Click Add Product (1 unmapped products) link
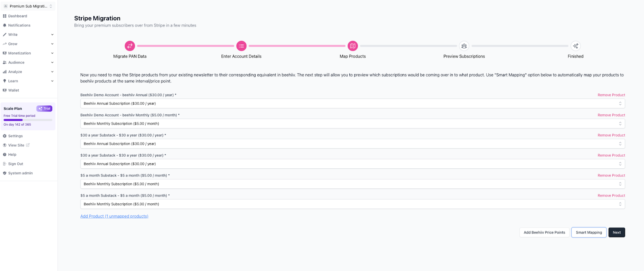The image size is (644, 271). click(x=114, y=216)
